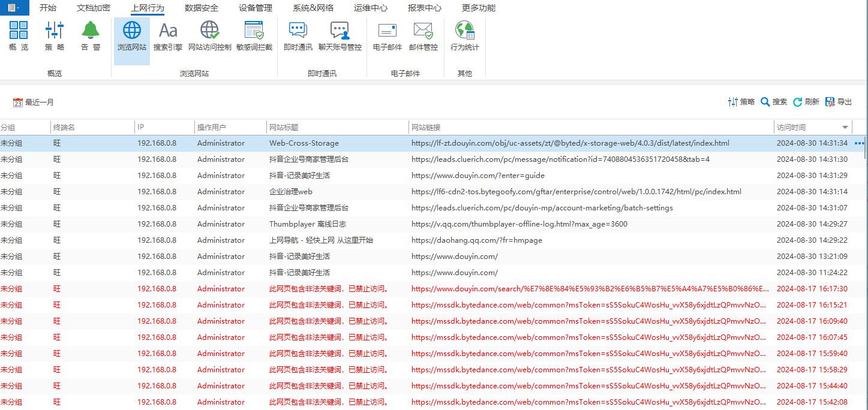Click the leads.cluerich.com notification link

point(560,159)
